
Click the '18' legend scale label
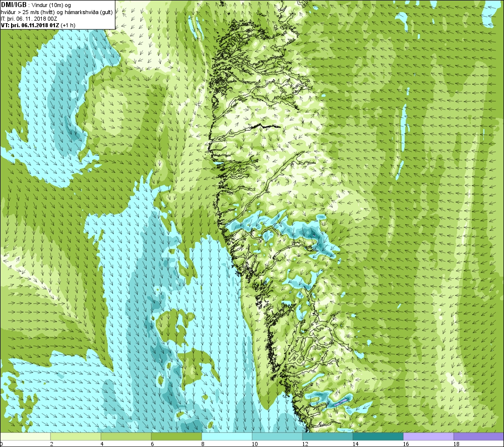[x=456, y=444]
